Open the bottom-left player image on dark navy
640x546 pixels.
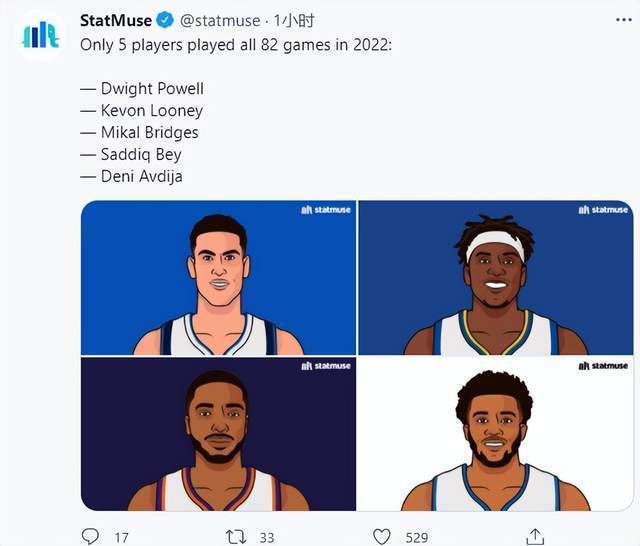pos(218,434)
